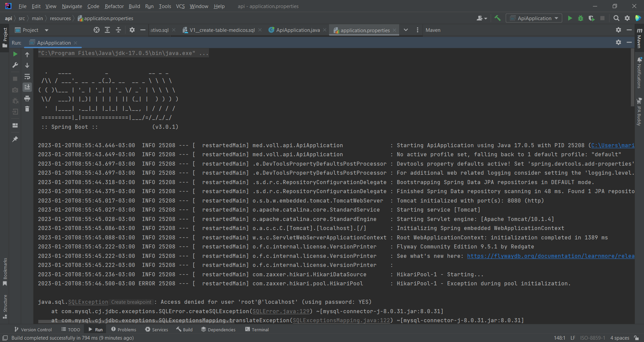Image resolution: width=644 pixels, height=342 pixels.
Task: Close the ApiApplication run tab
Action: [75, 43]
